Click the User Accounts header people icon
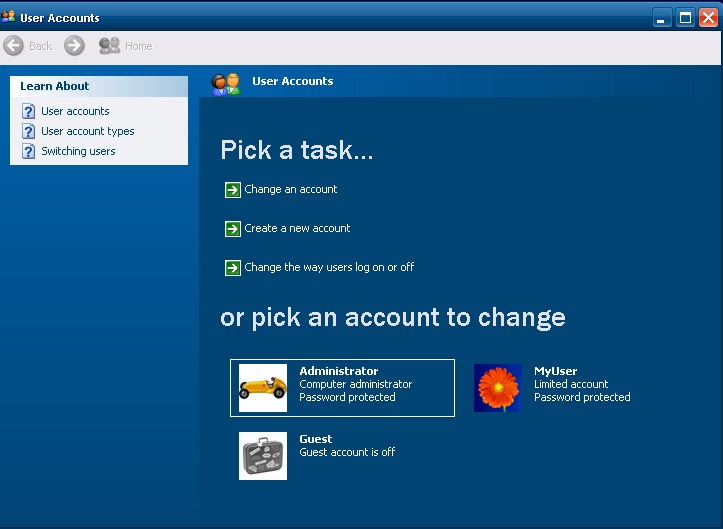The image size is (723, 529). coord(226,84)
